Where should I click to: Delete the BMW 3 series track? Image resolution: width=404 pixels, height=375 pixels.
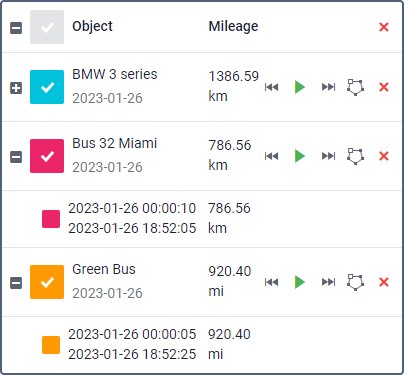click(384, 87)
